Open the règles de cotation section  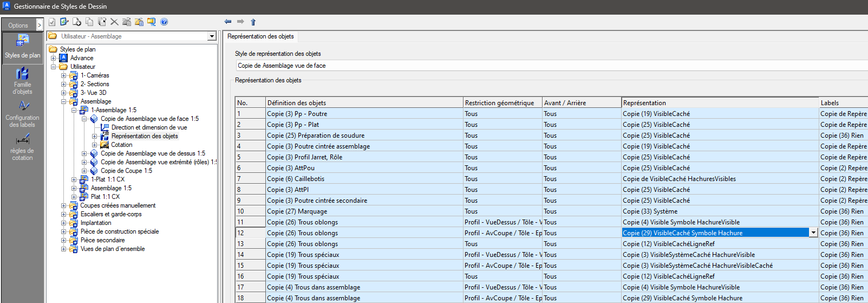tap(22, 147)
